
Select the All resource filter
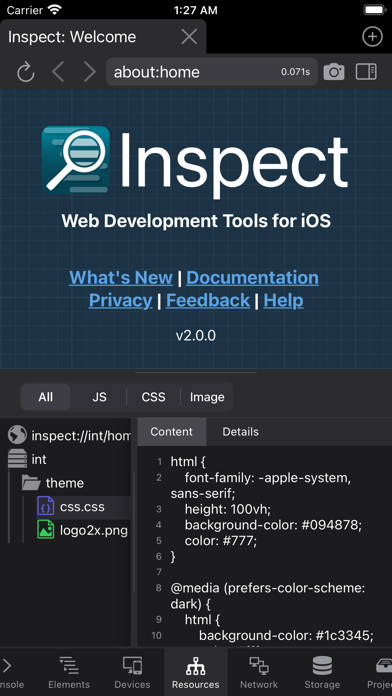[x=46, y=397]
